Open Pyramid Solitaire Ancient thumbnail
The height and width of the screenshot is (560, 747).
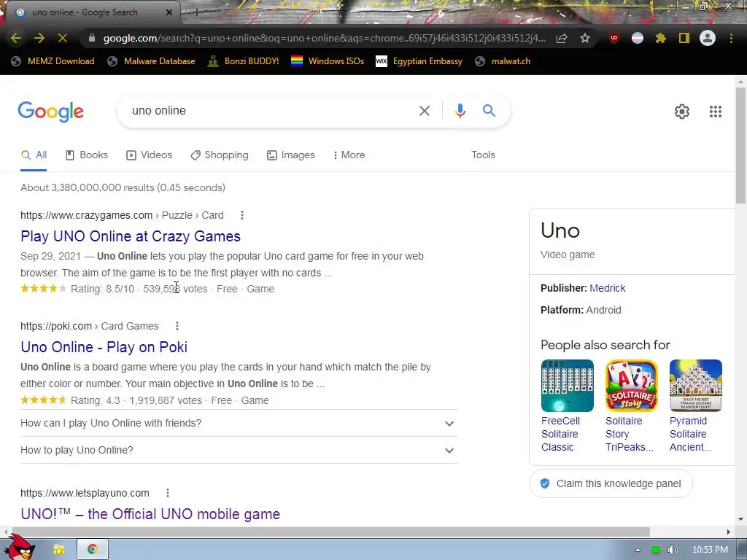[696, 386]
